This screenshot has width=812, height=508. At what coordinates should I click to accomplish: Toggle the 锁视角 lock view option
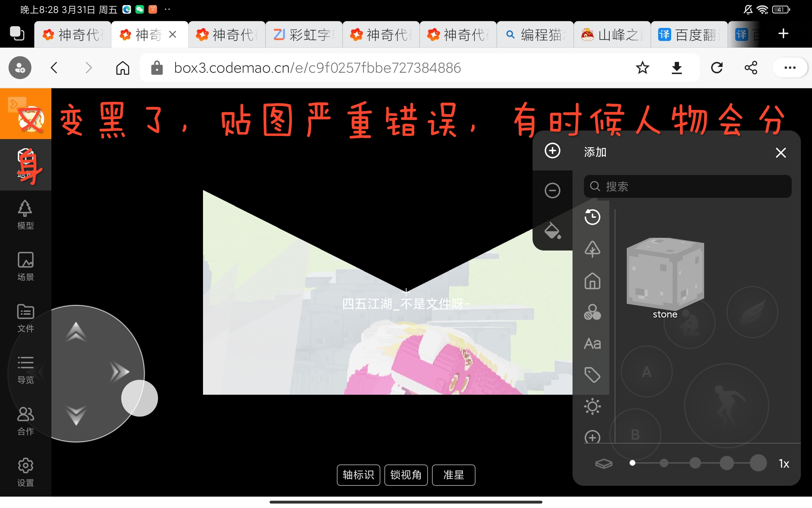pos(406,475)
